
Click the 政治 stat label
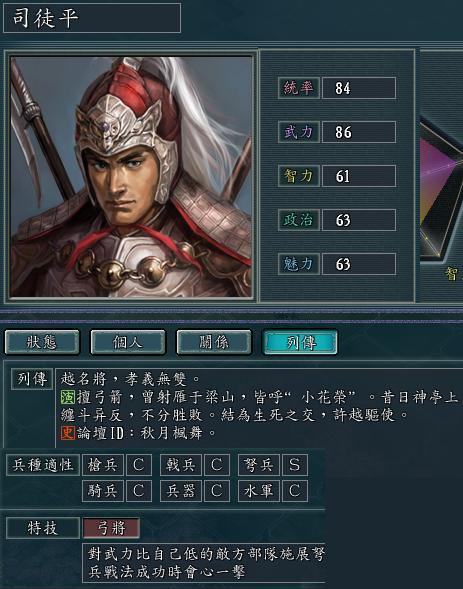click(x=299, y=220)
